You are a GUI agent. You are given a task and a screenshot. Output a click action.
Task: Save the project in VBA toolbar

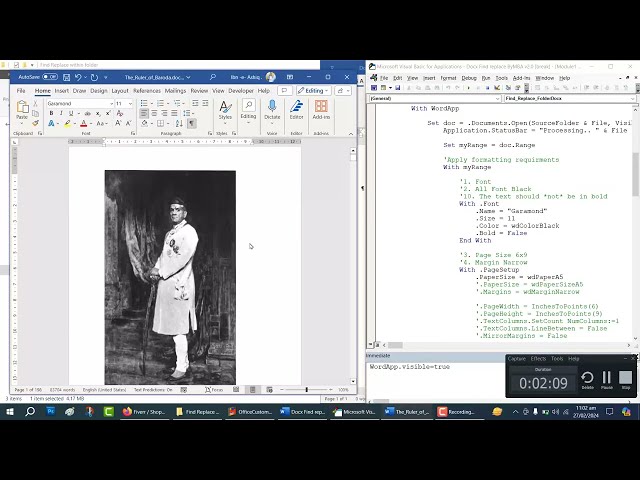[398, 88]
